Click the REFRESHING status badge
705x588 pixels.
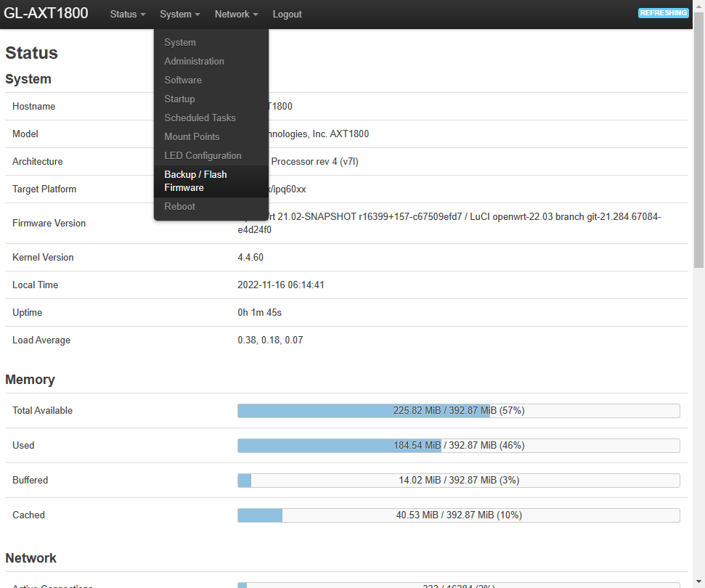click(663, 12)
